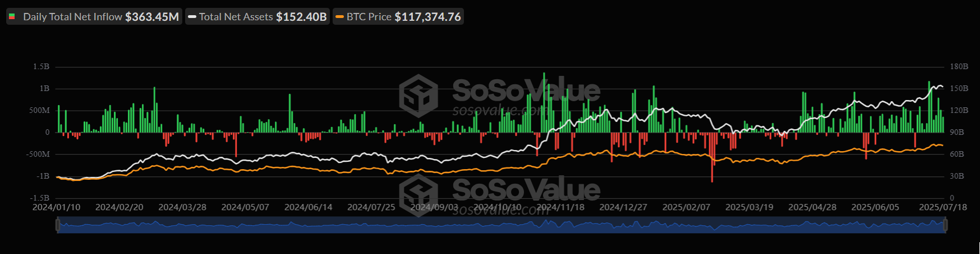
Task: Click the right handle of range slider
Action: pos(945,225)
